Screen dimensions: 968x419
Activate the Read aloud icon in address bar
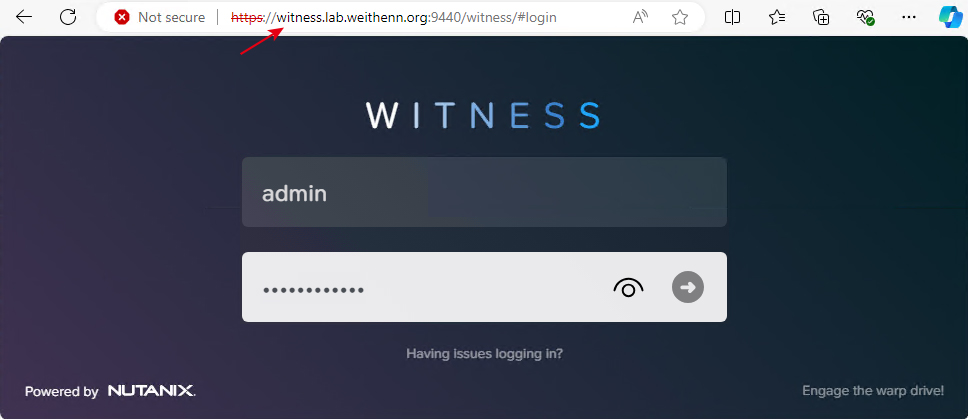tap(641, 17)
